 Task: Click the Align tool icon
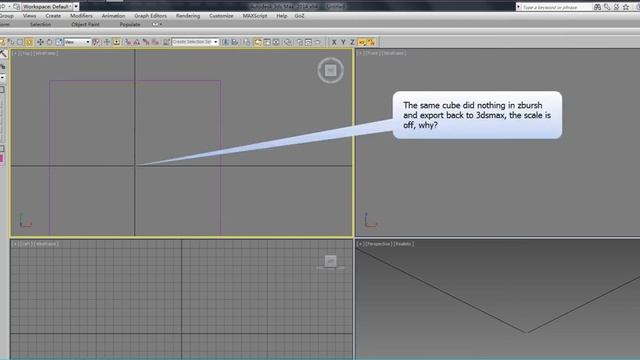235,42
